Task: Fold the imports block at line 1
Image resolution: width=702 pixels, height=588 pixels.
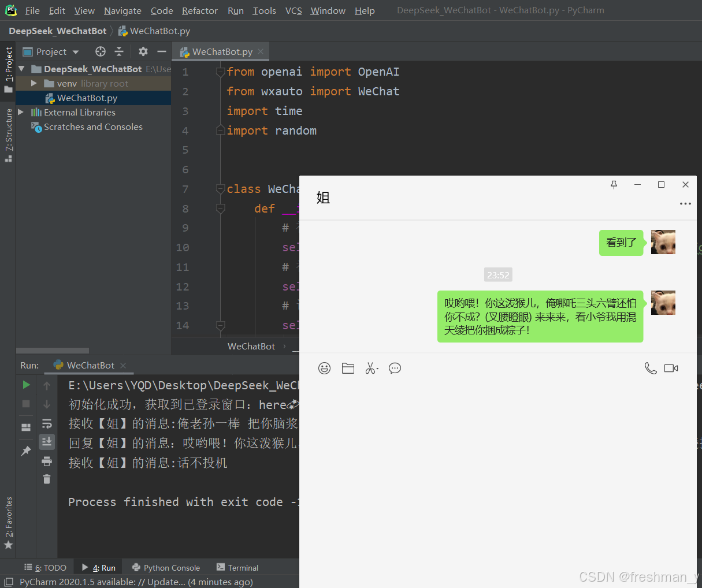Action: pyautogui.click(x=220, y=72)
